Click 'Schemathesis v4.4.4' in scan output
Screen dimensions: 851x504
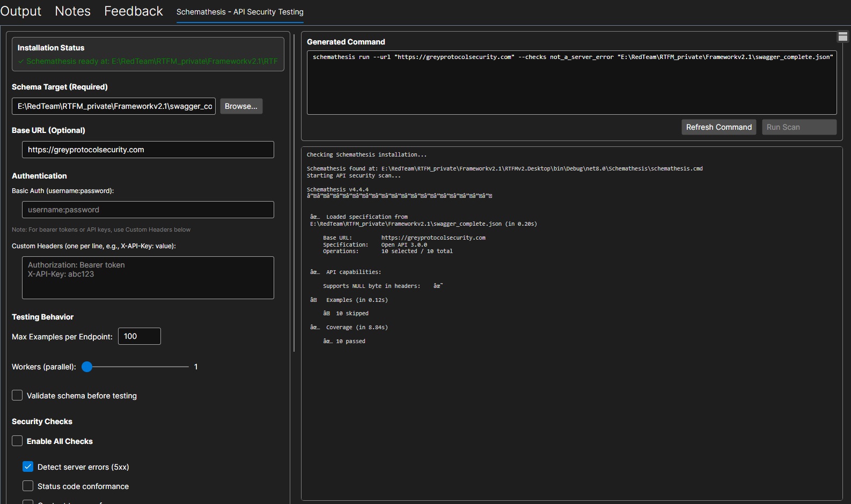pos(338,189)
